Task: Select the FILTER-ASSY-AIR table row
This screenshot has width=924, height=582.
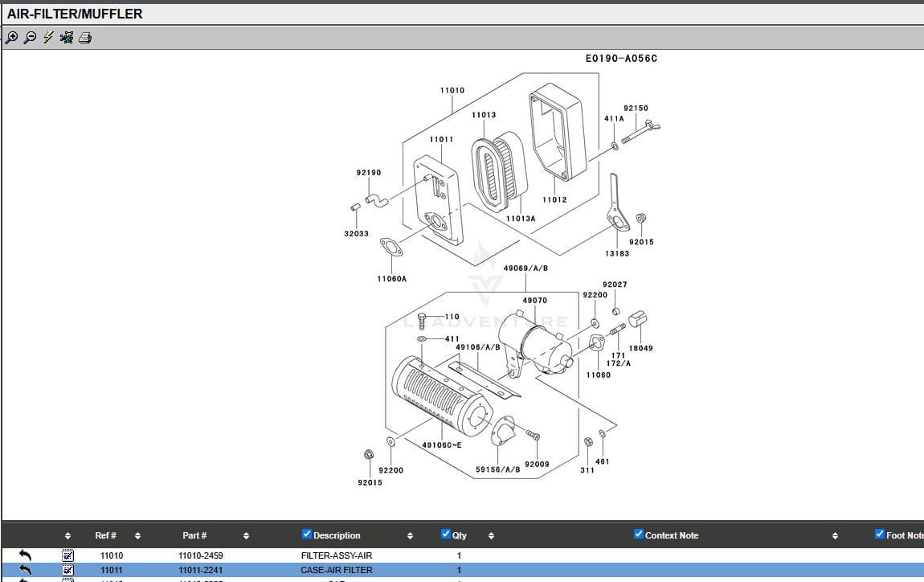Action: tap(336, 555)
